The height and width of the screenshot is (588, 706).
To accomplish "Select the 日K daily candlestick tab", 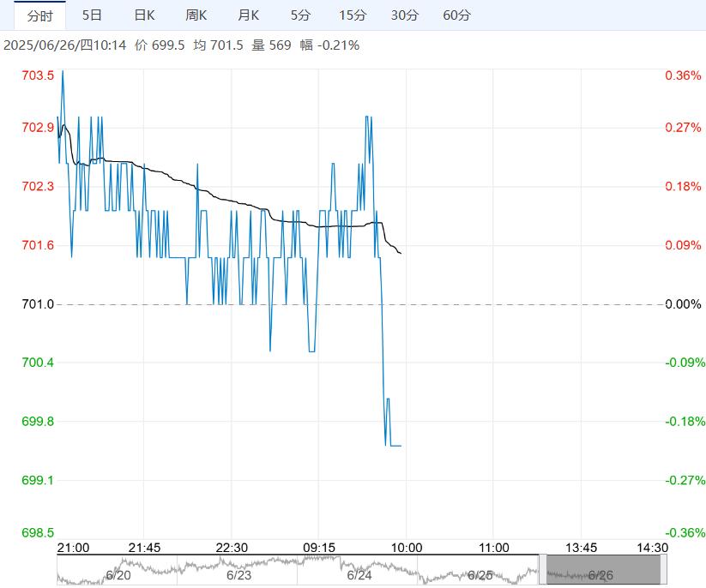I will pyautogui.click(x=145, y=15).
